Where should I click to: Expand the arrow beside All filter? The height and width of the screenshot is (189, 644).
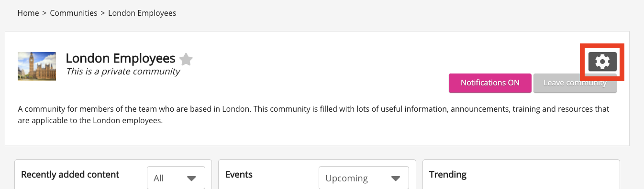(x=191, y=178)
